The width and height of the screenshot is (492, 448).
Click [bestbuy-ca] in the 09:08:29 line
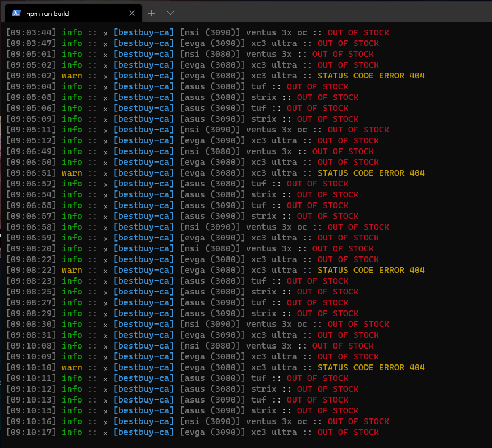[x=143, y=313]
